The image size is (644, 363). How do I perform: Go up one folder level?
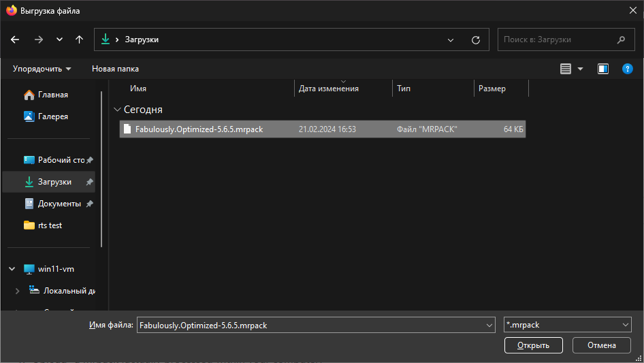click(79, 40)
